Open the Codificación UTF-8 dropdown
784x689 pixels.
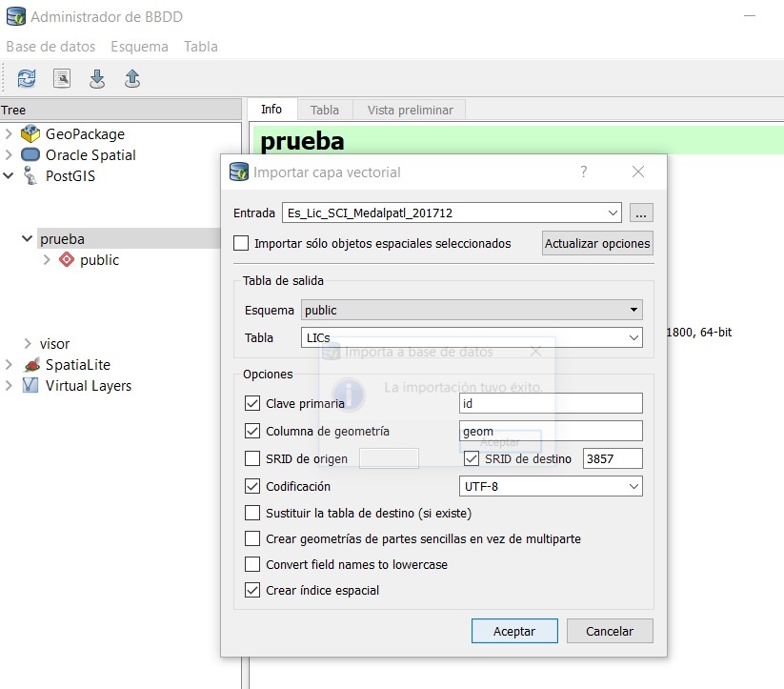[551, 486]
